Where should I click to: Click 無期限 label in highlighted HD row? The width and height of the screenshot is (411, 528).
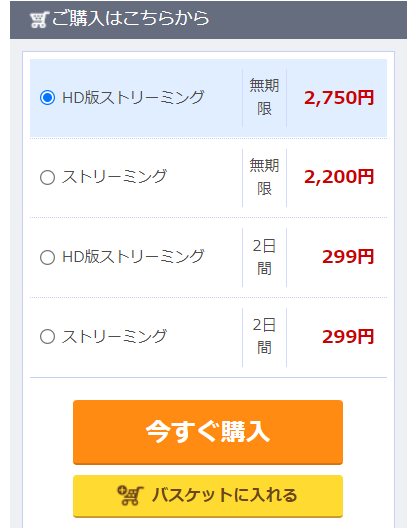tap(264, 97)
